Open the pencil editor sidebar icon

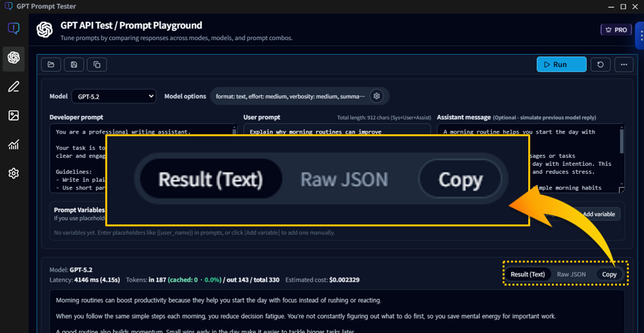pyautogui.click(x=13, y=87)
